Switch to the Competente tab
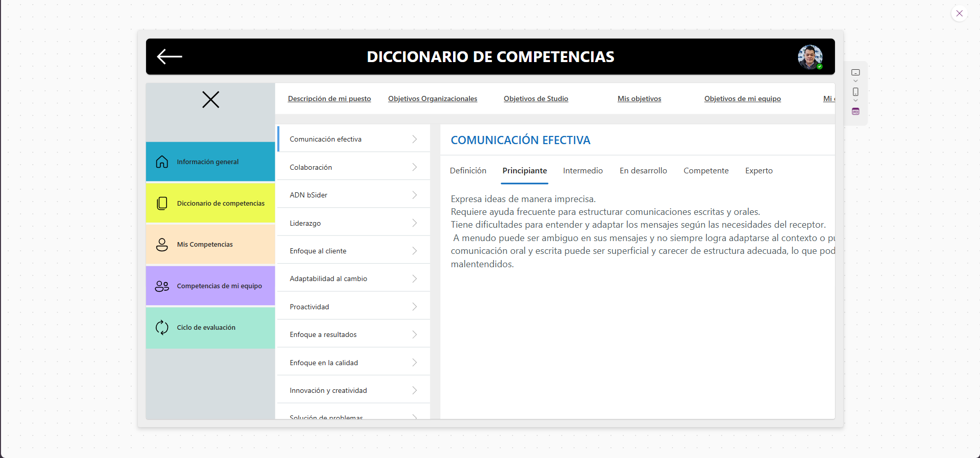Viewport: 980px width, 458px height. point(706,171)
